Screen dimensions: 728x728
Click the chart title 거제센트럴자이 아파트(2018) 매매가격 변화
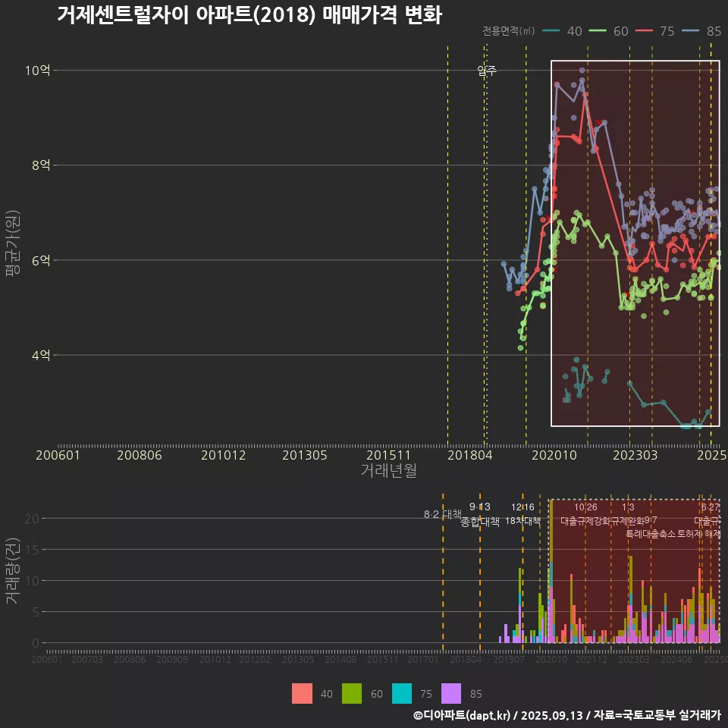pos(249,15)
